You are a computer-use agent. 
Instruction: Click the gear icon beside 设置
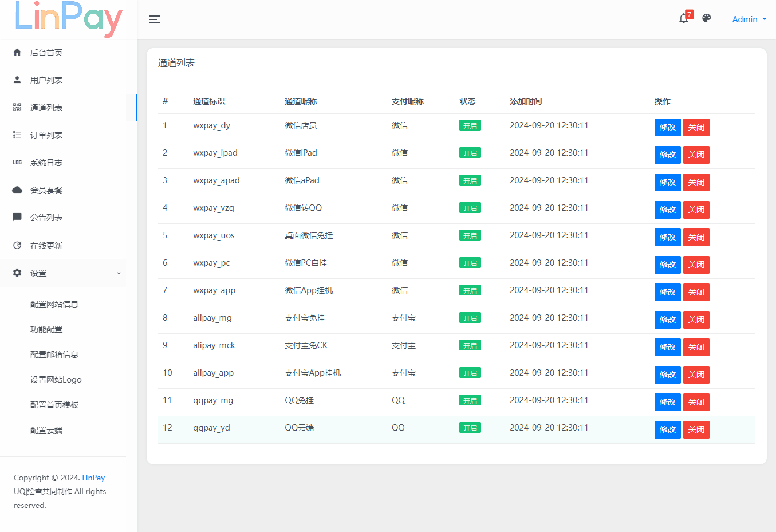[x=17, y=273]
